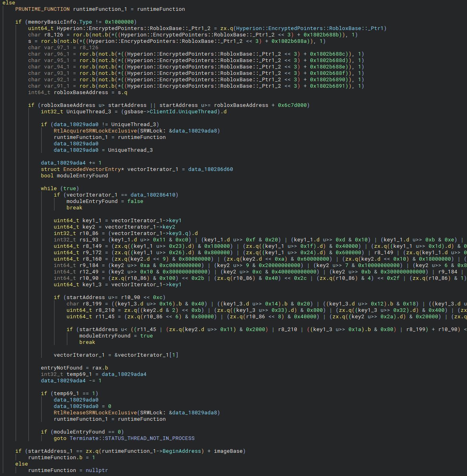Click the 'data_18029ada4 += 1' statement
The image size is (467, 476).
click(71, 163)
